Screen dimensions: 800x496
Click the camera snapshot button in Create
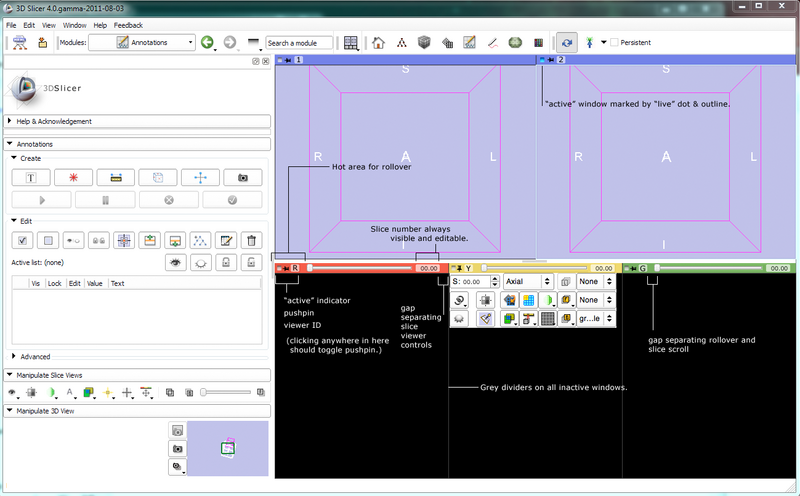pyautogui.click(x=242, y=177)
